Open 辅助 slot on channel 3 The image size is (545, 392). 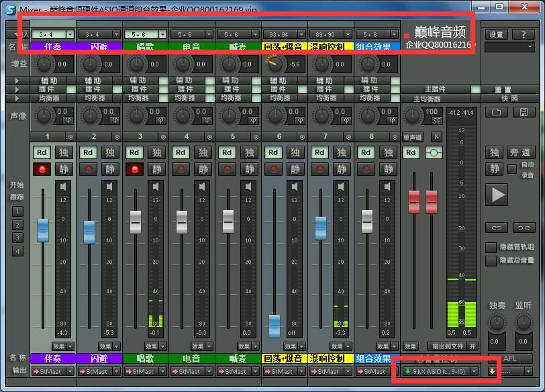pyautogui.click(x=142, y=81)
